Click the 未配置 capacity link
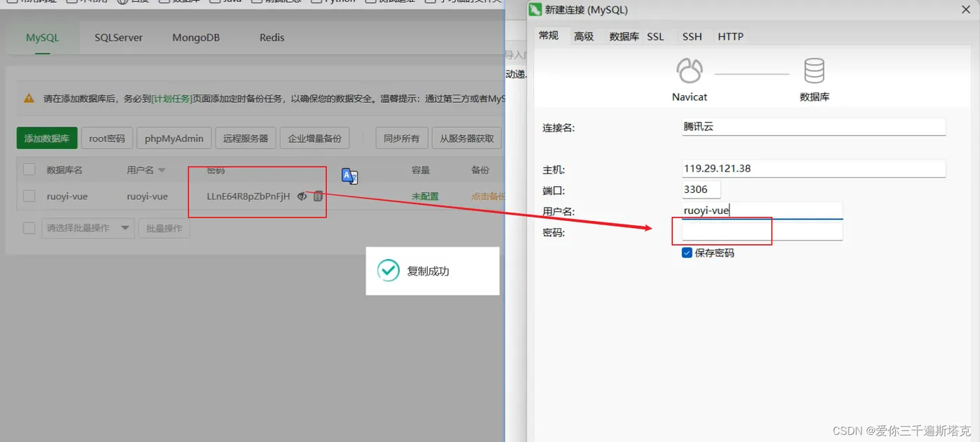The width and height of the screenshot is (980, 442). pos(426,197)
